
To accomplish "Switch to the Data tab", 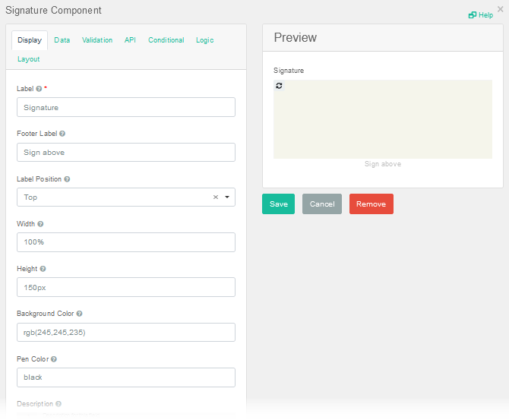I will pos(62,40).
